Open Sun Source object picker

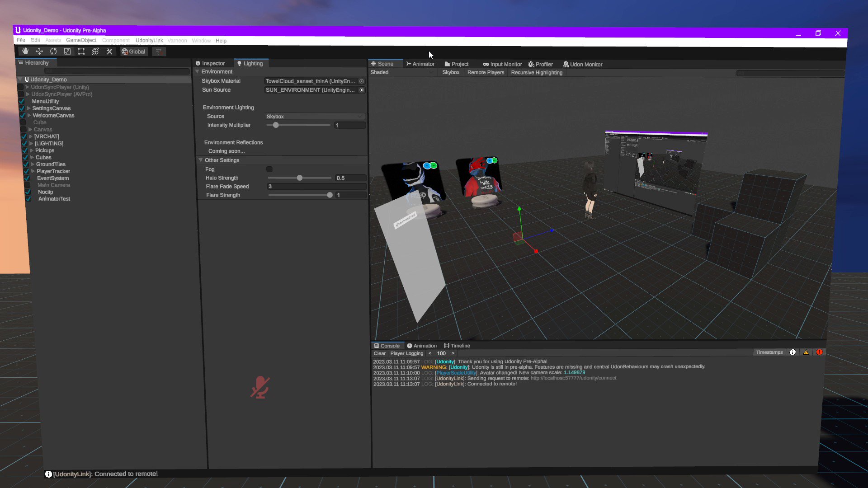(x=362, y=90)
